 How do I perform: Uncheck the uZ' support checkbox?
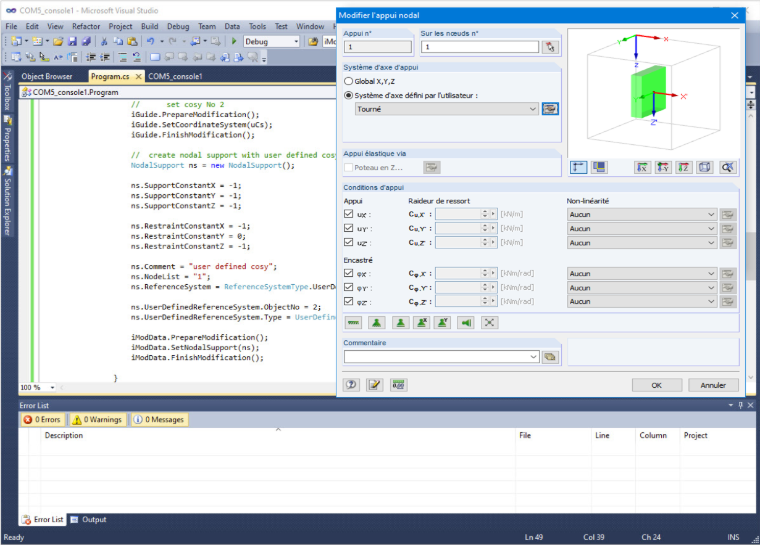point(348,242)
